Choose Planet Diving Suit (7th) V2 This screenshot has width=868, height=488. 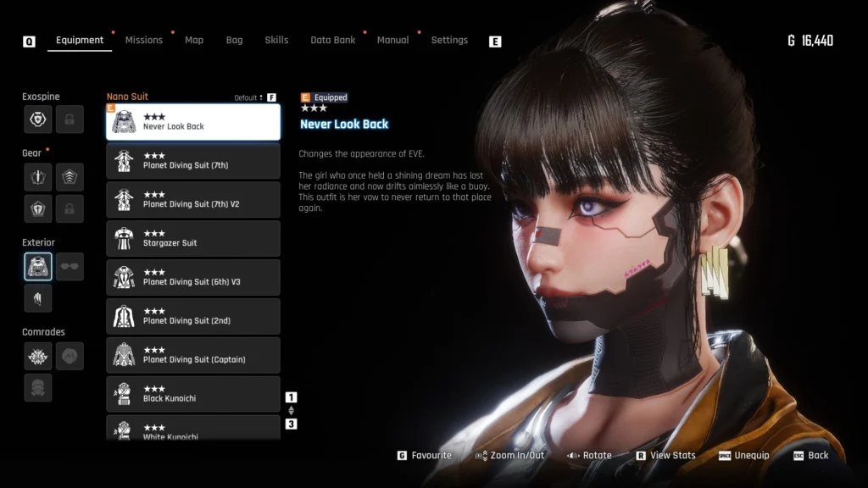(x=193, y=200)
